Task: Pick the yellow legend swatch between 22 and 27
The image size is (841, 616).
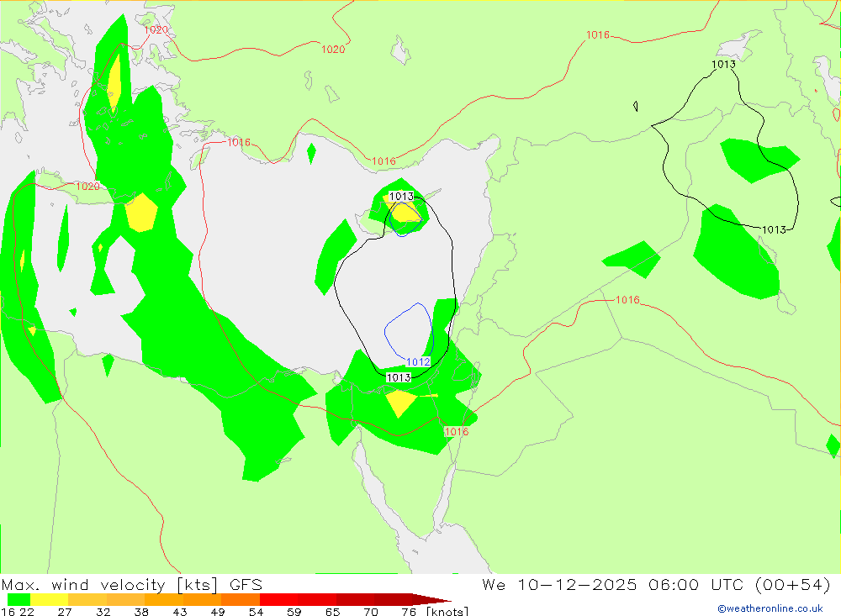Action: coord(50,599)
